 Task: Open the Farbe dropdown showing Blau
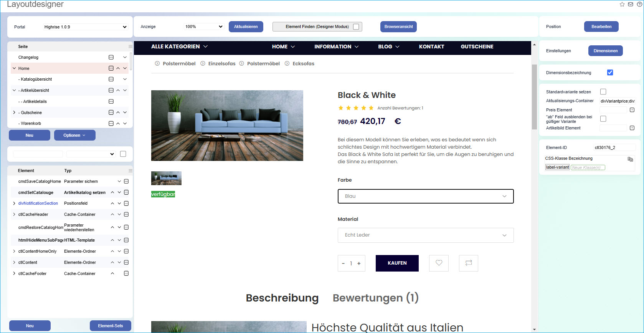426,196
